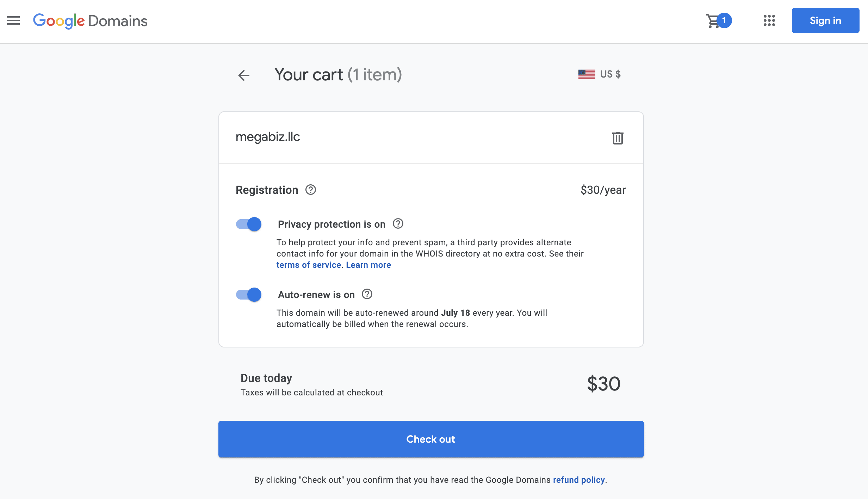Screen dimensions: 868x499
Task: Click the Sign in button
Action: click(825, 21)
